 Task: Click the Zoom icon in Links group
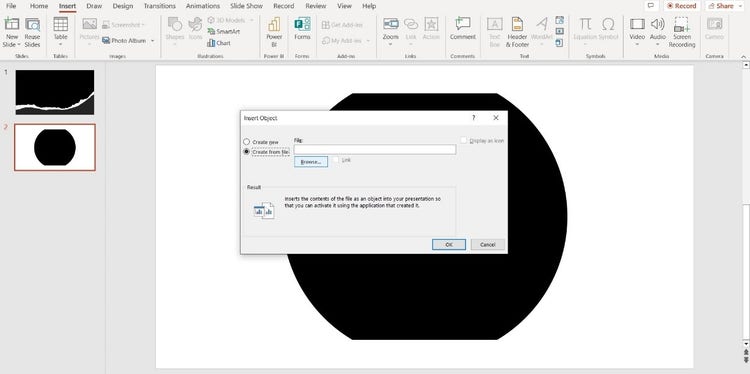391,24
